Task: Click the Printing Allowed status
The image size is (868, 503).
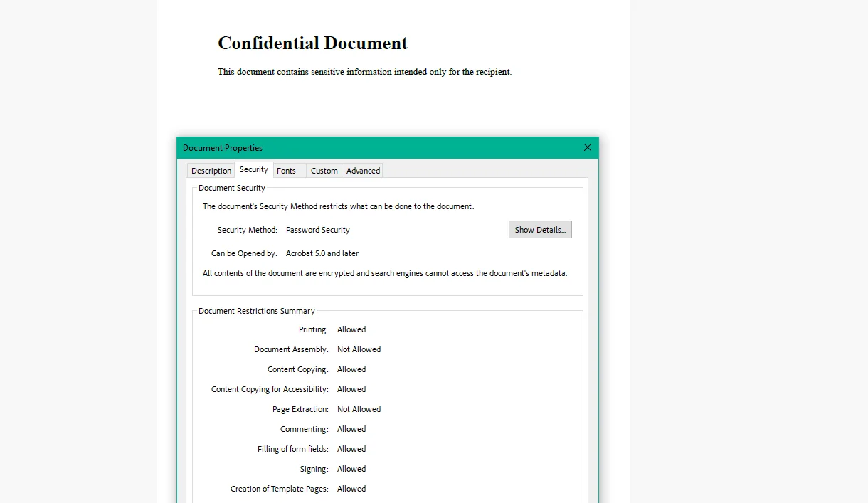Action: (x=351, y=329)
